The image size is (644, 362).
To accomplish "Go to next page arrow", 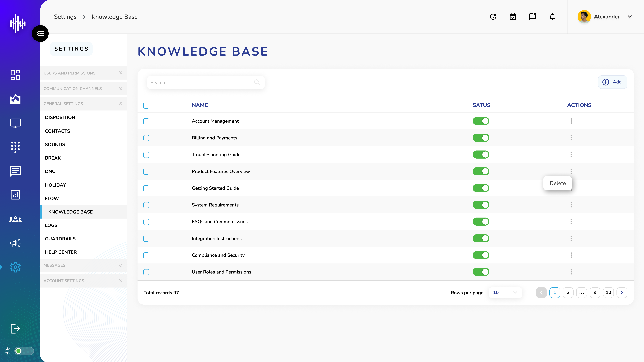I will click(x=622, y=293).
